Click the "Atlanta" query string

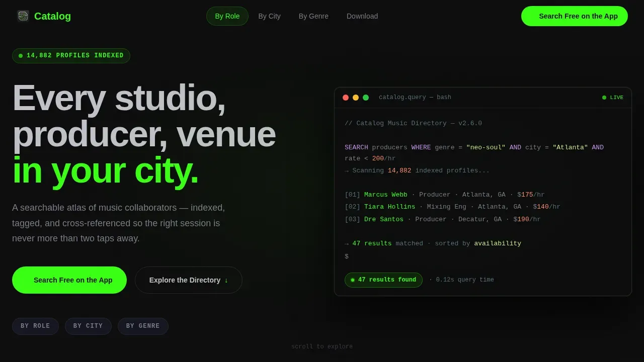point(570,148)
